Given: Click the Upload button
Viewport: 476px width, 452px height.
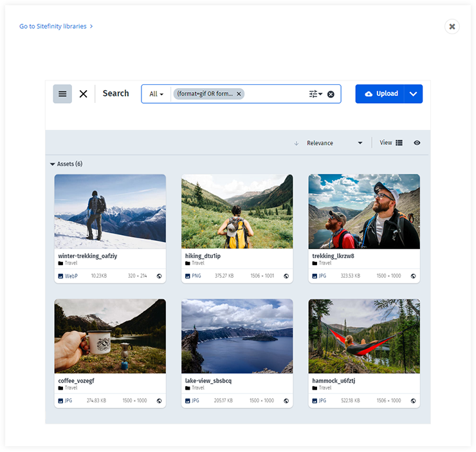Looking at the screenshot, I should click(x=381, y=93).
